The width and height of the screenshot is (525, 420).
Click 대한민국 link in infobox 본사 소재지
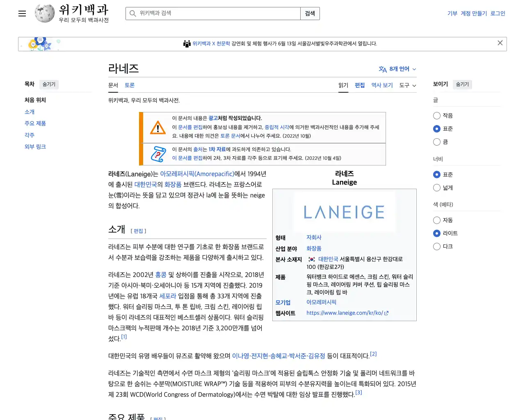[x=328, y=259]
